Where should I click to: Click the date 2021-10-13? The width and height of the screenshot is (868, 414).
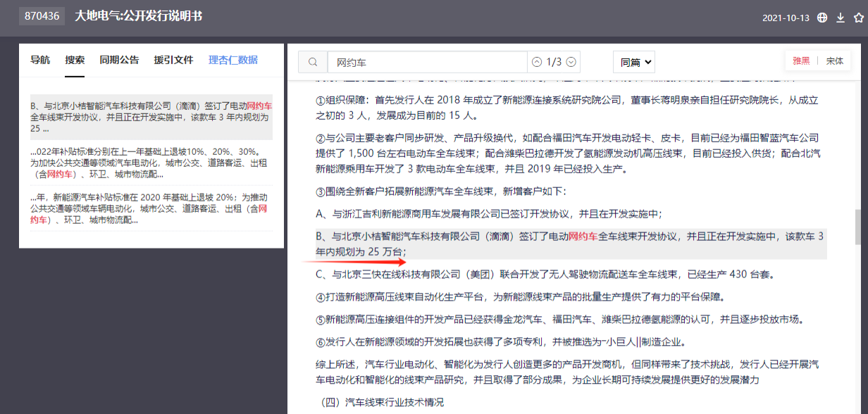pos(786,18)
